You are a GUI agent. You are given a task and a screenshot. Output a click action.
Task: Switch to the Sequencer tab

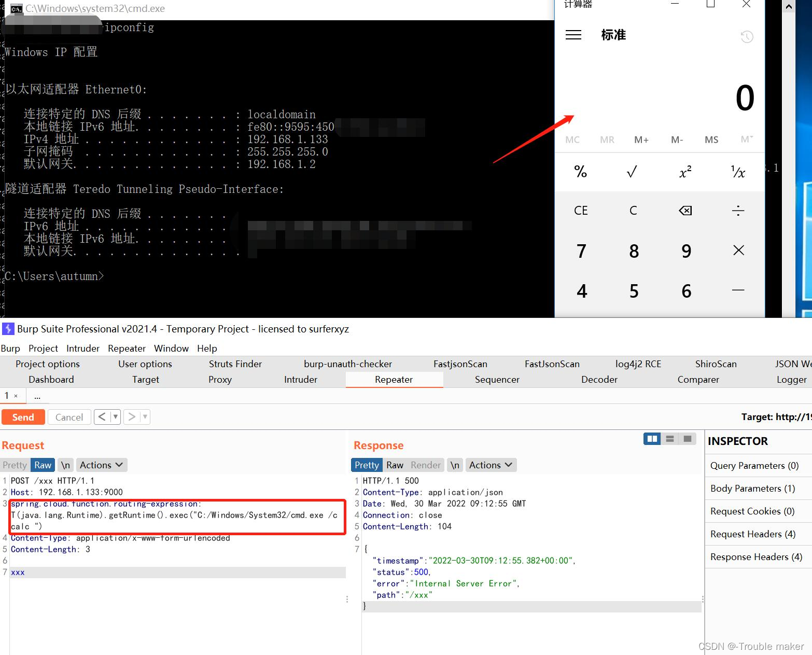(497, 380)
